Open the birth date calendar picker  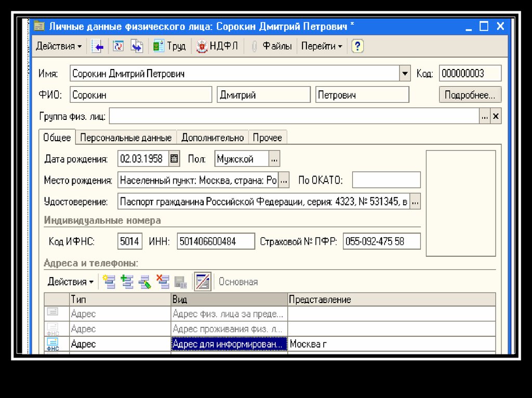pyautogui.click(x=174, y=159)
